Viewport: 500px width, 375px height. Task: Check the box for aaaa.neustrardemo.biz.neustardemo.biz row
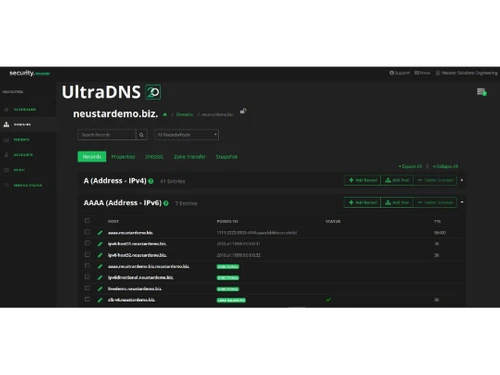87,266
